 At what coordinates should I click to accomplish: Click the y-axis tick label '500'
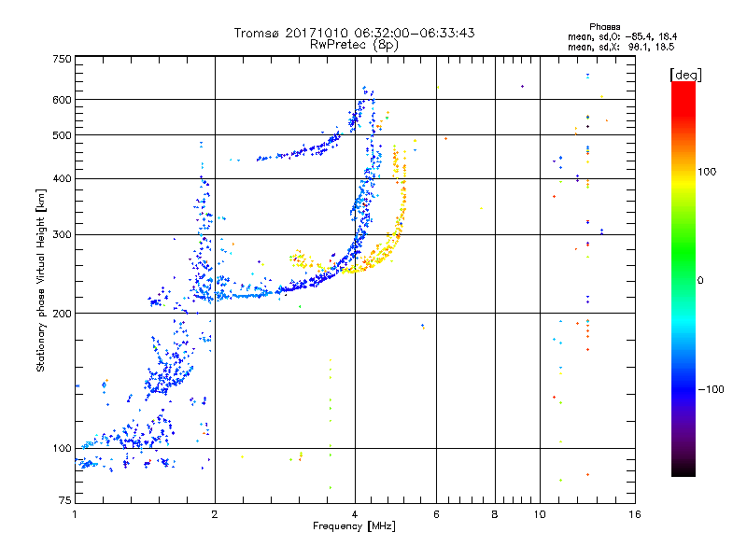[62, 135]
